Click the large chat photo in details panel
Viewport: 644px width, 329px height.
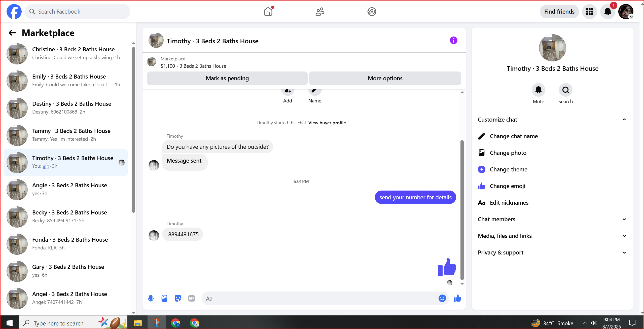pos(552,48)
